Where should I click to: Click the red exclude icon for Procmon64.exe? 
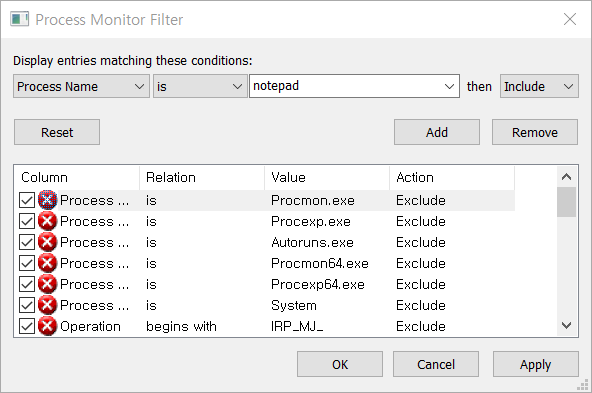pyautogui.click(x=48, y=263)
